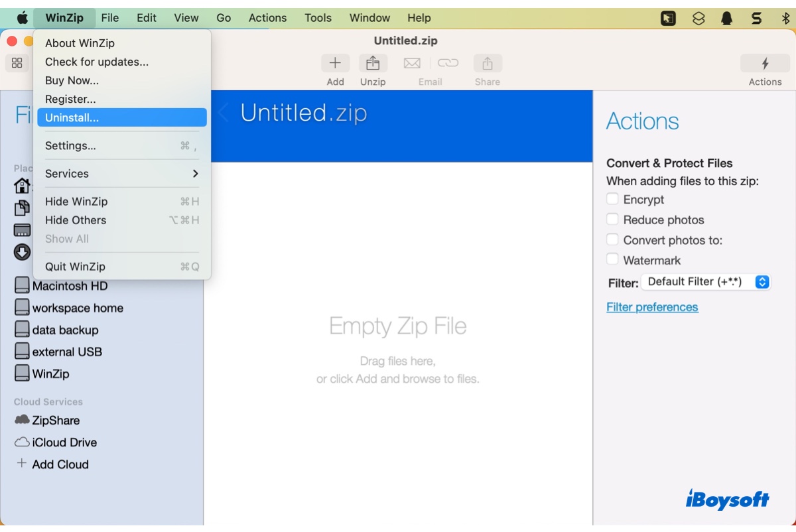Open the Default Filter dropdown

click(x=707, y=282)
